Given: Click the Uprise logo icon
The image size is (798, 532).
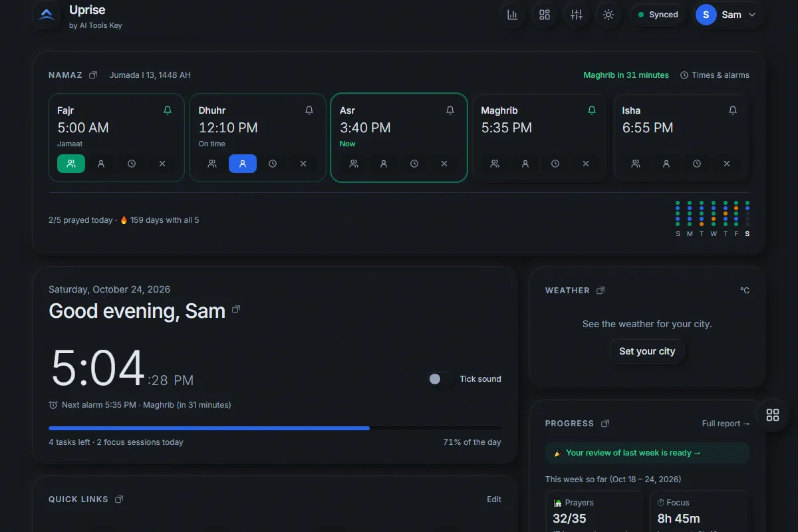Looking at the screenshot, I should (47, 15).
